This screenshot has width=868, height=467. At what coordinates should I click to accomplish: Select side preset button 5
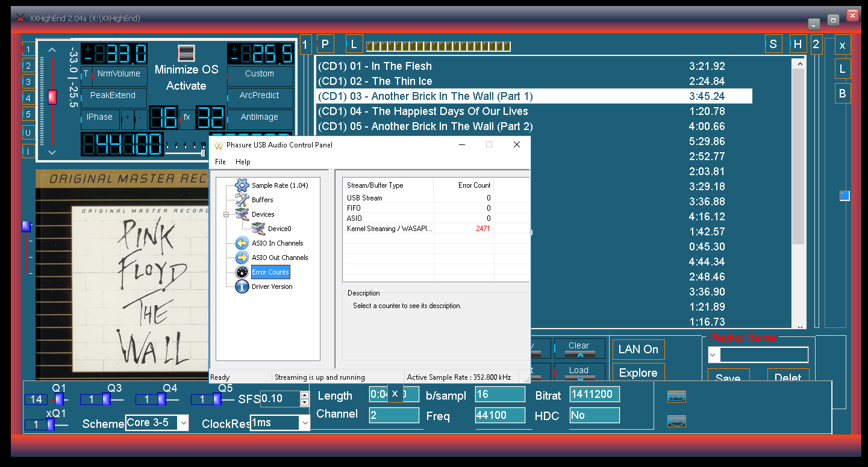[28, 114]
